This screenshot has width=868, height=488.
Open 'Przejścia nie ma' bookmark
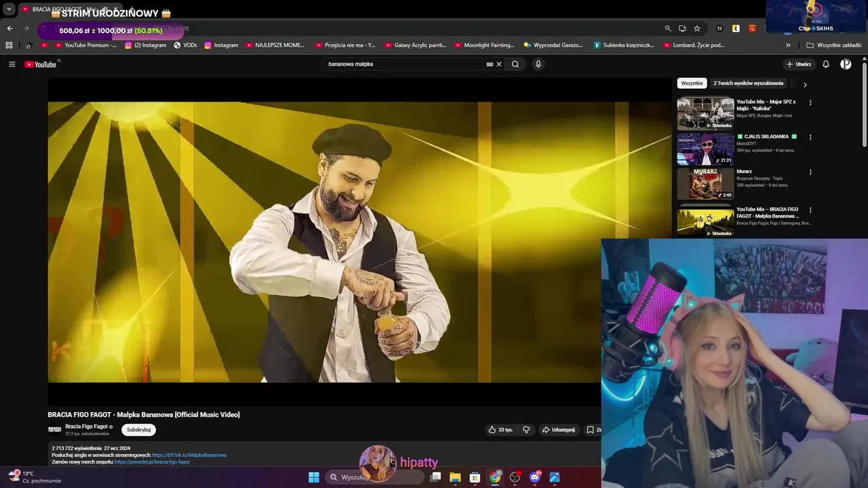(x=345, y=45)
